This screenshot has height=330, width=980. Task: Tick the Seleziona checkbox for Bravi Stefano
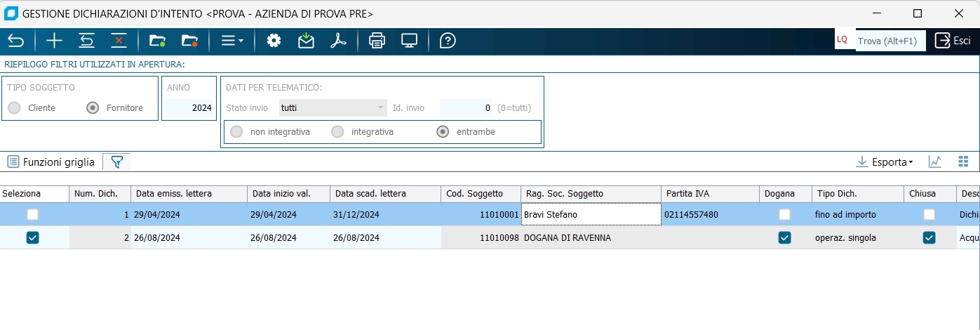33,215
